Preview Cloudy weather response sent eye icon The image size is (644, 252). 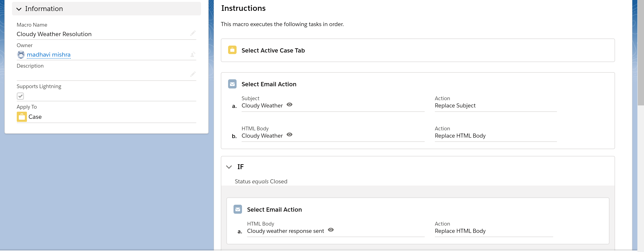[x=331, y=230]
